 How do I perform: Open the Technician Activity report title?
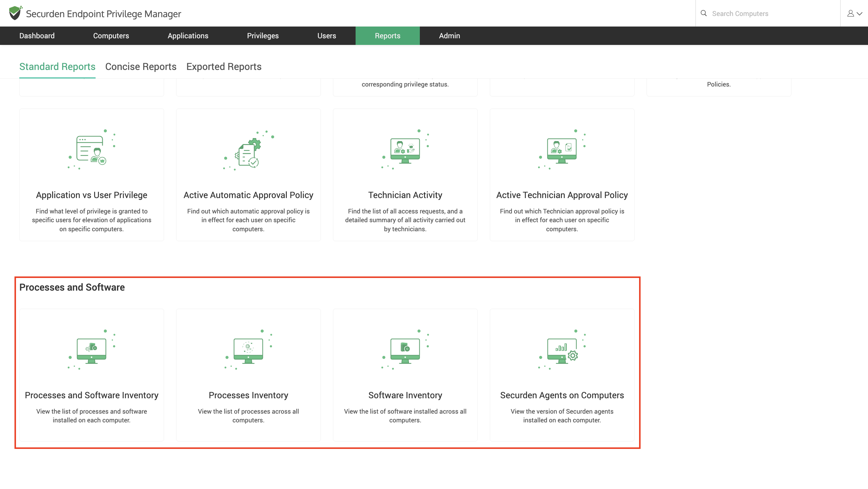click(x=405, y=195)
